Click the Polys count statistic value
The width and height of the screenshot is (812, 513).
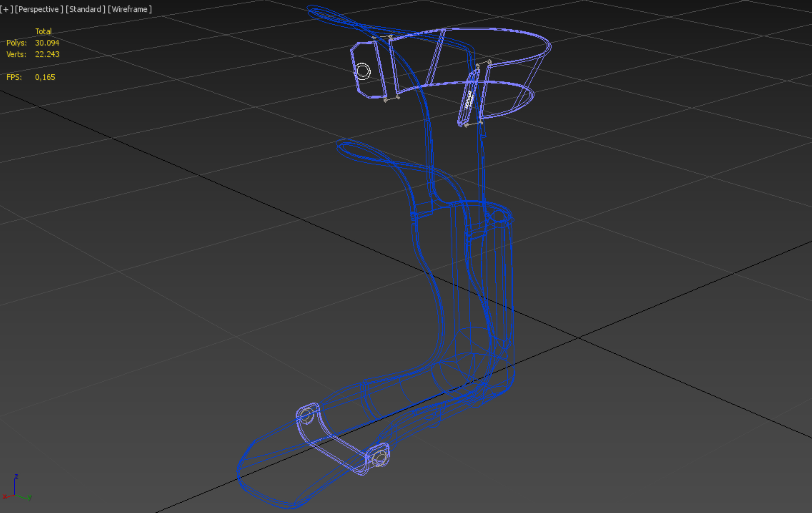tap(47, 43)
